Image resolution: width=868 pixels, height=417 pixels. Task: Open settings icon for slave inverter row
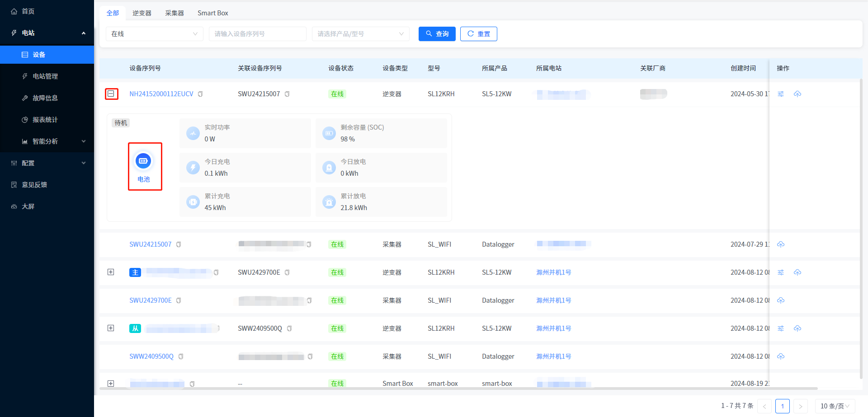click(x=781, y=328)
